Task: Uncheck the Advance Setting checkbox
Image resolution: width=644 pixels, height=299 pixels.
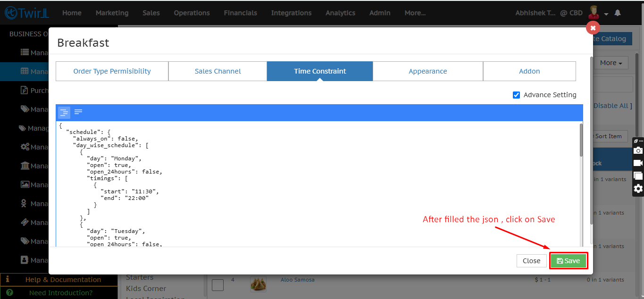Action: [x=516, y=95]
